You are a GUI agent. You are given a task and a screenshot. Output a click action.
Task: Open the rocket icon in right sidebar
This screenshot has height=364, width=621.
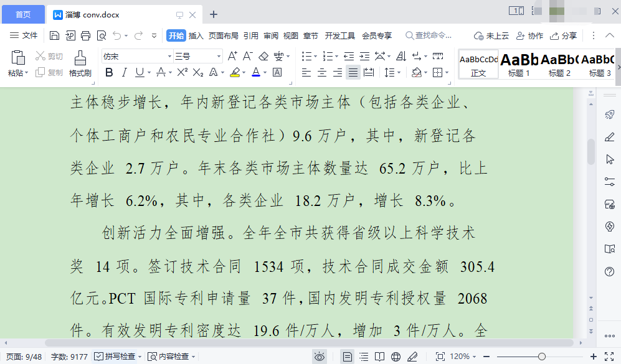tap(610, 114)
